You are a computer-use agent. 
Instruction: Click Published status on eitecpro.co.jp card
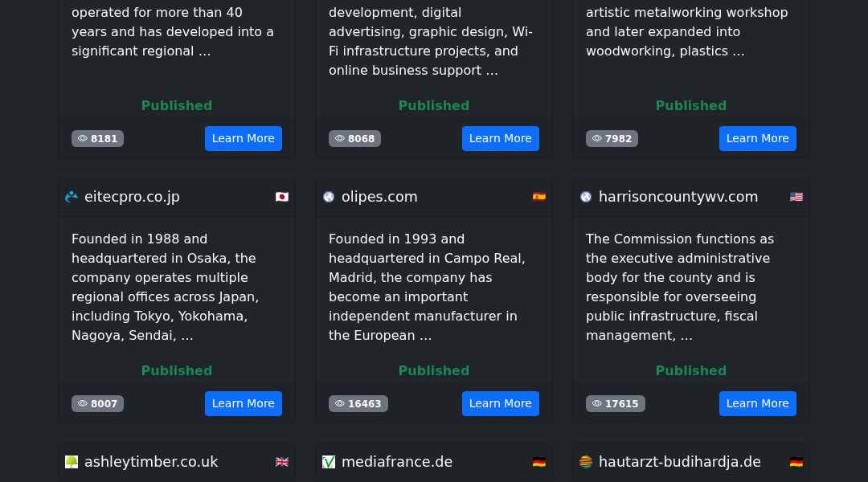(177, 370)
